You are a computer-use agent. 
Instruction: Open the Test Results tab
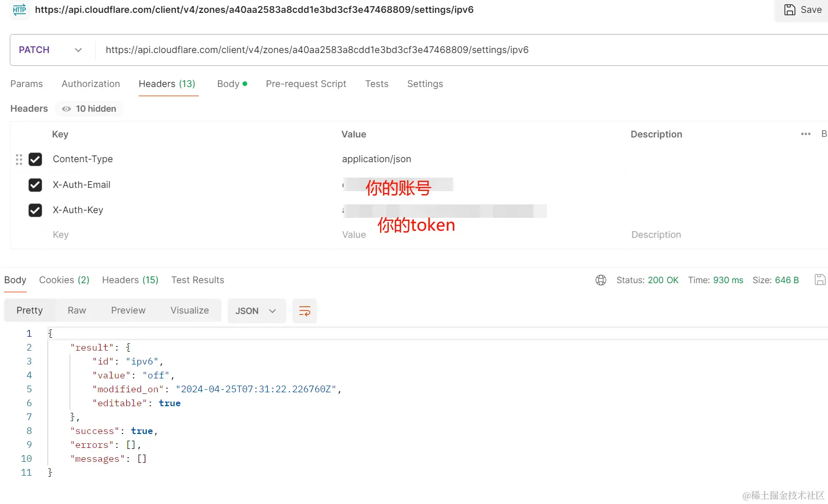pyautogui.click(x=198, y=280)
